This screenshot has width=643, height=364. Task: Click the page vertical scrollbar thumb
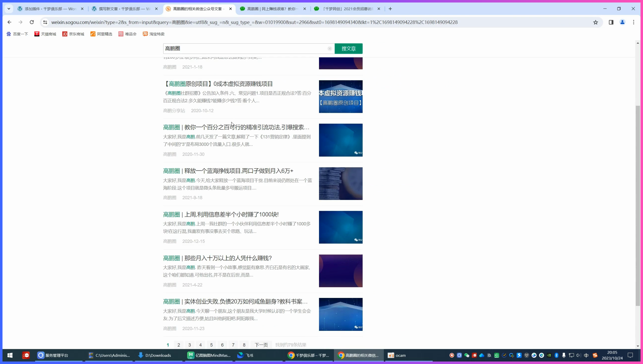[x=638, y=206]
